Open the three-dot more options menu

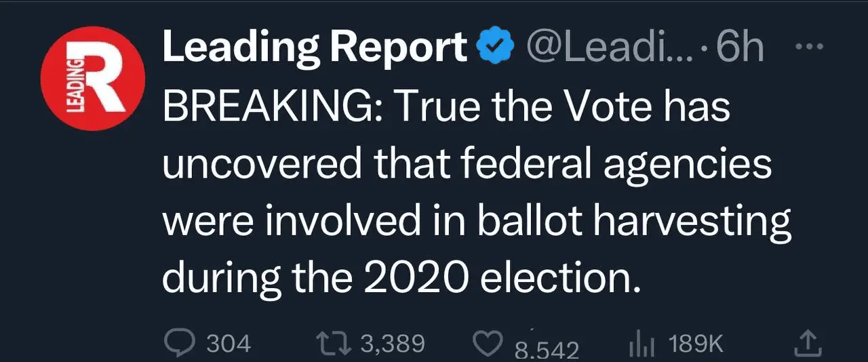click(808, 47)
